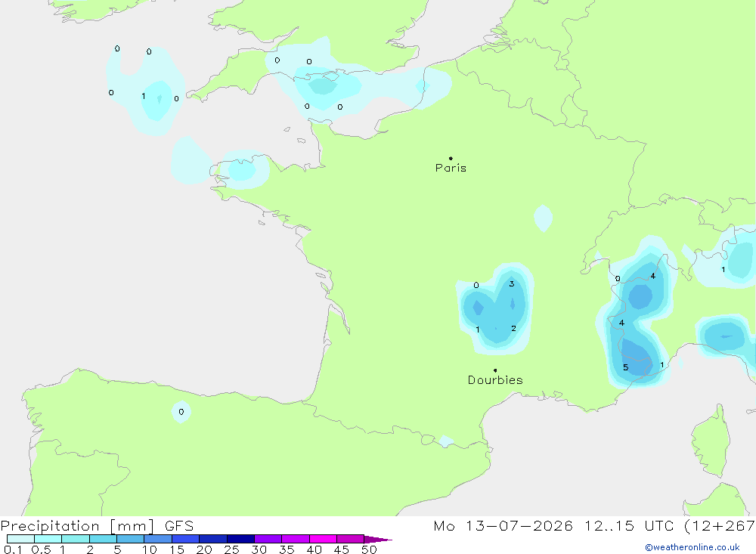Click the Paris city label
Image resolution: width=756 pixels, height=554 pixels.
(451, 168)
